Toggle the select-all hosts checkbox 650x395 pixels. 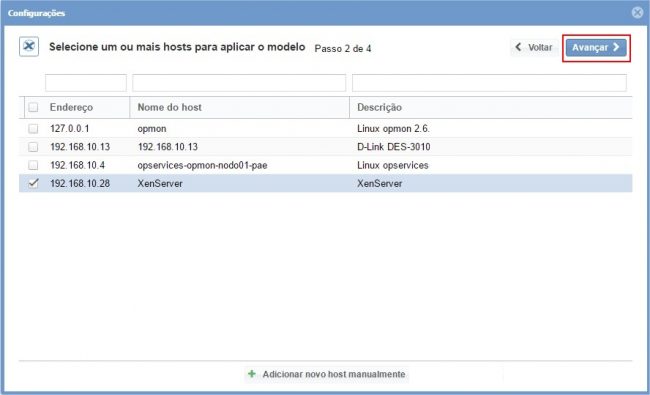click(33, 107)
